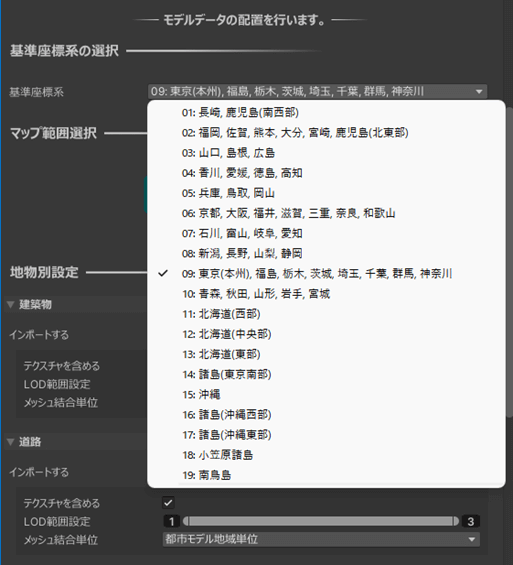Click the LOD範囲設定 slider bar for 道路
Image resolution: width=513 pixels, height=565 pixels.
(321, 521)
